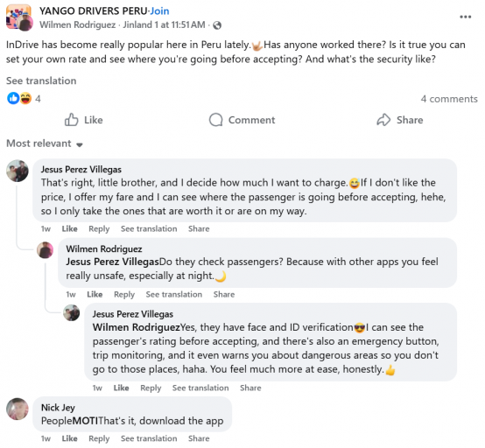Click the Comment speech bubble icon
Viewport: 485px width, 448px height.
point(215,120)
